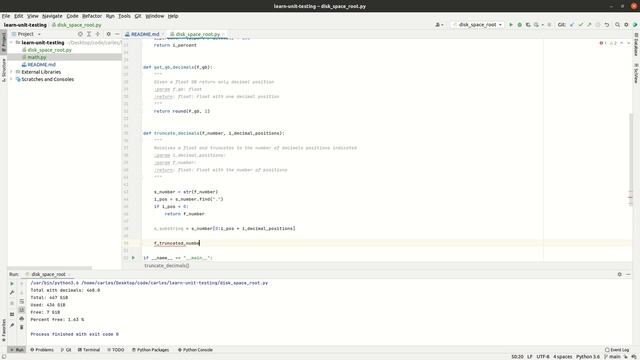
Task: Run disk_space_root with the toolbar Run button
Action: point(511,25)
